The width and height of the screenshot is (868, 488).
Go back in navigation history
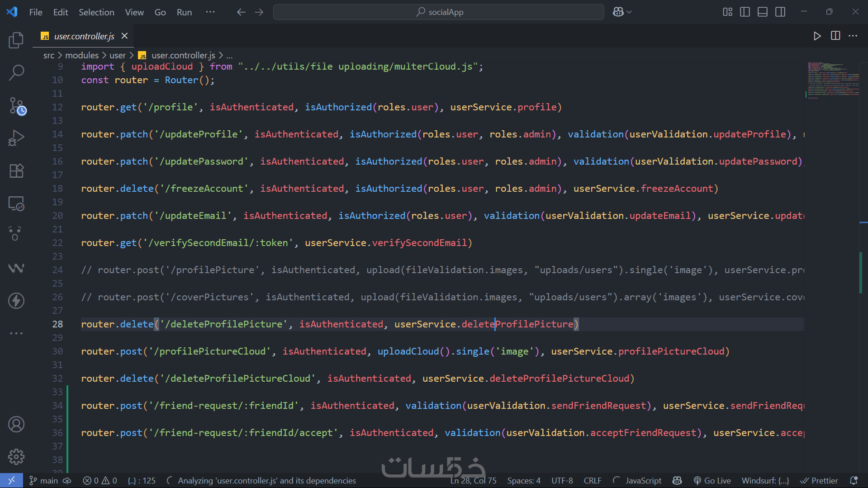click(x=241, y=12)
